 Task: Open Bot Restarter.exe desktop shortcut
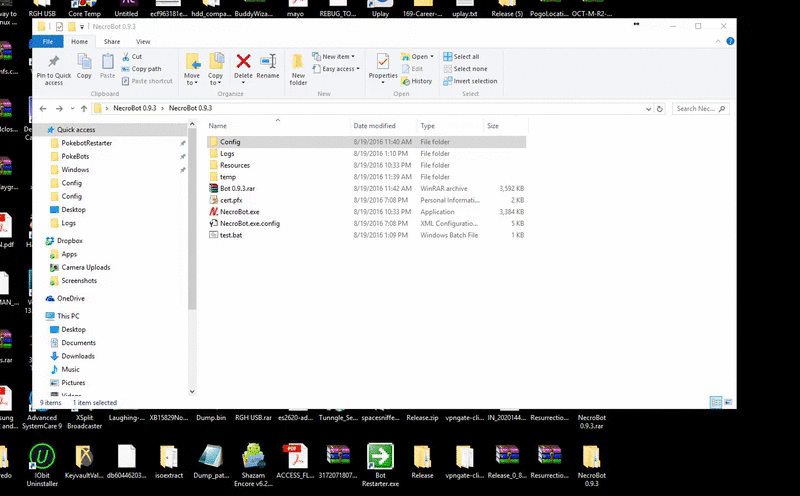[x=381, y=465]
